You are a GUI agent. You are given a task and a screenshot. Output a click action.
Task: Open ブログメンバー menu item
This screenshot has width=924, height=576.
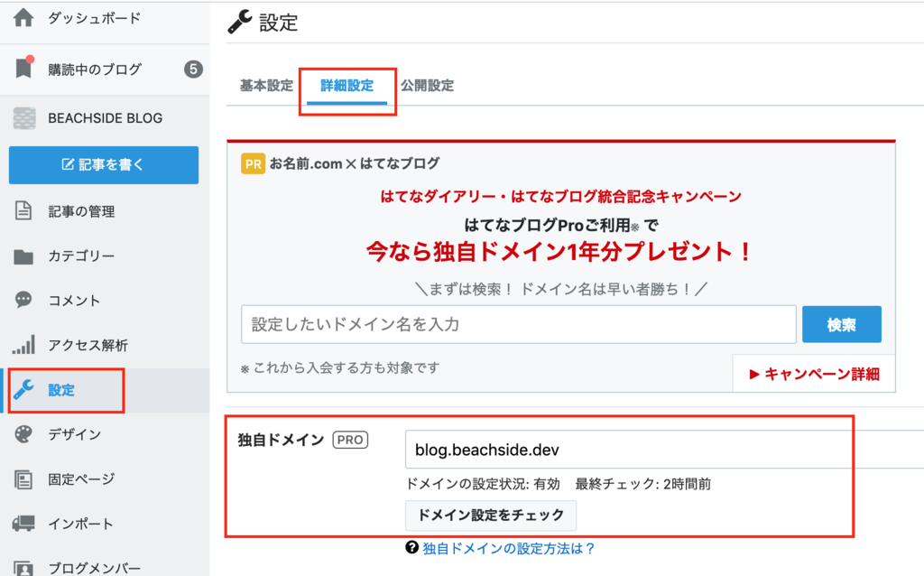[94, 568]
